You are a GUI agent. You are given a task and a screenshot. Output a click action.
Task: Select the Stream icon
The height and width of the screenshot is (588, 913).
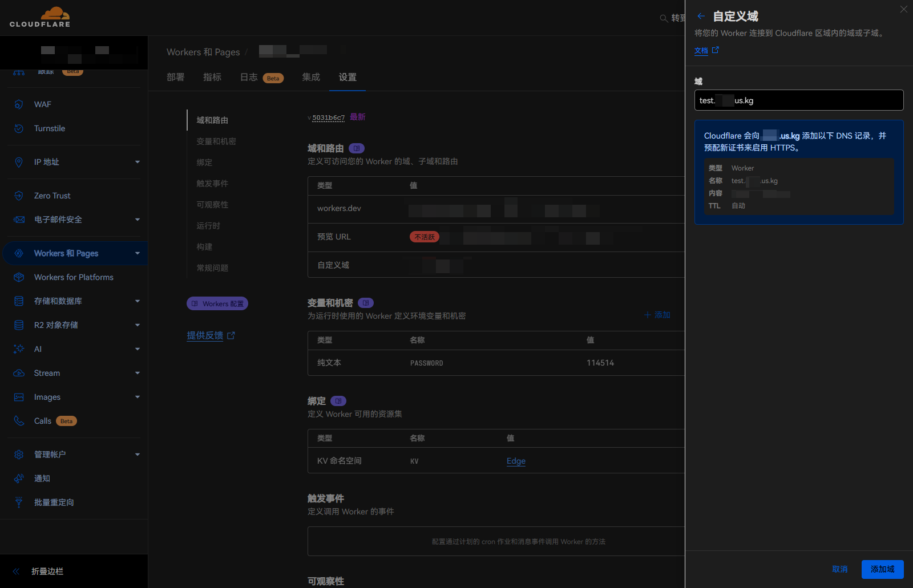19,373
